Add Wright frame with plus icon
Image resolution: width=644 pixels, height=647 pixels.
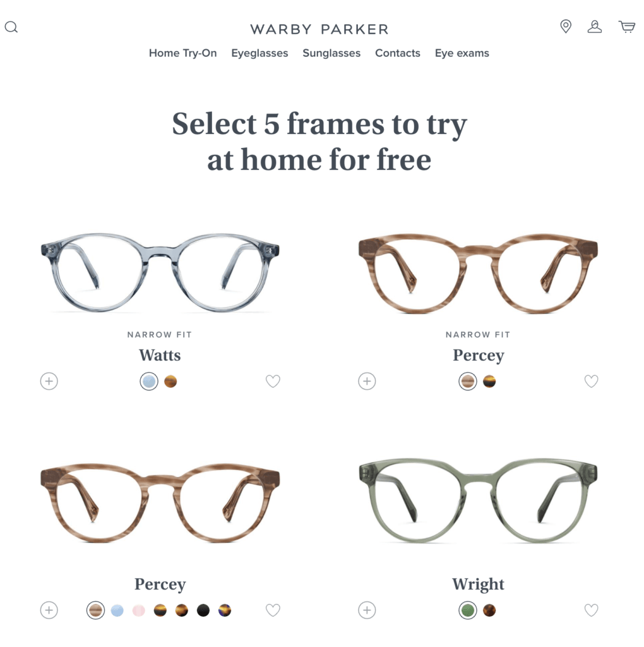(x=367, y=610)
